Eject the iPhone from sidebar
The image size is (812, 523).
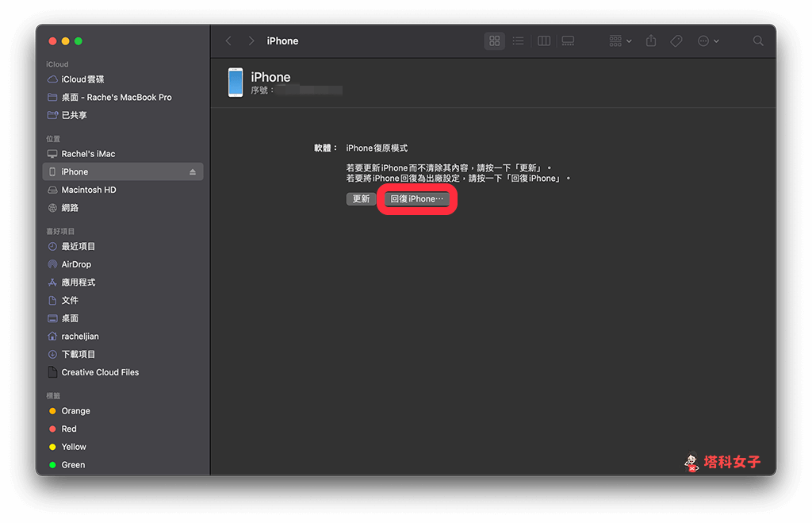coord(193,171)
